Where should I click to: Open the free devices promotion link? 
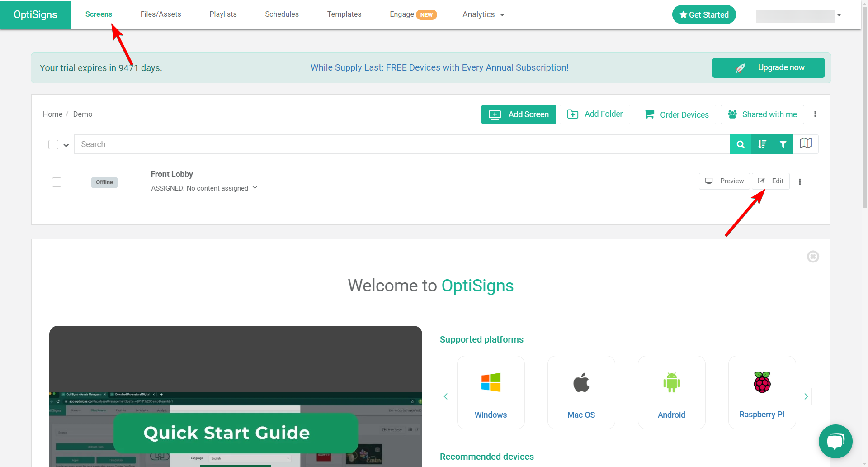[439, 67]
